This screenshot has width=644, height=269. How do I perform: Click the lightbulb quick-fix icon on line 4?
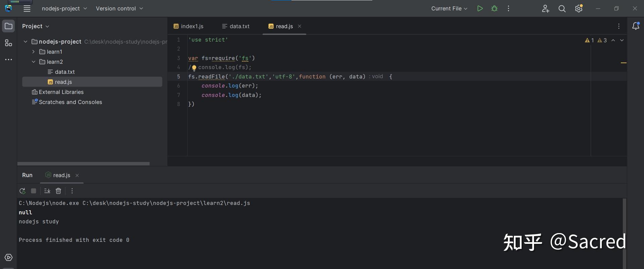[x=194, y=68]
